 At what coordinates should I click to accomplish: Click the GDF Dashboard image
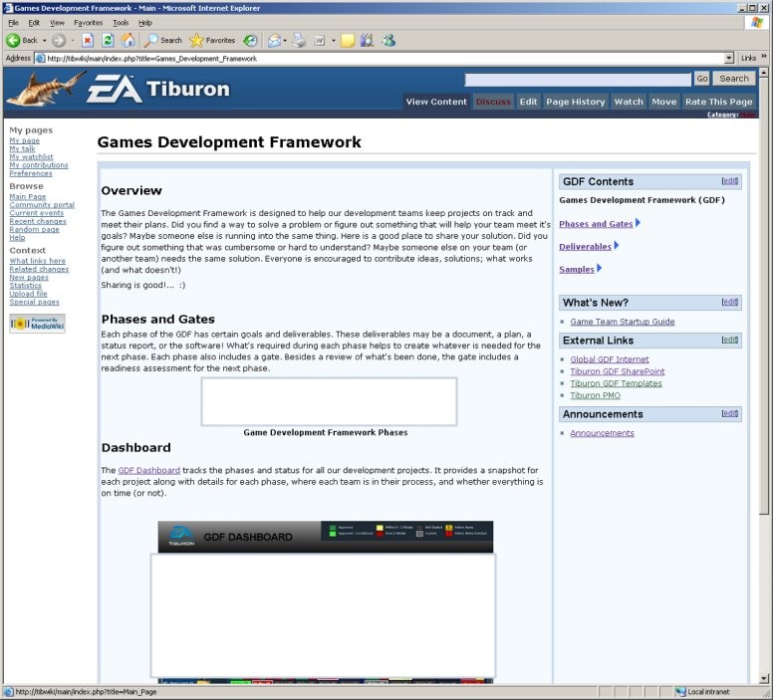[x=324, y=601]
